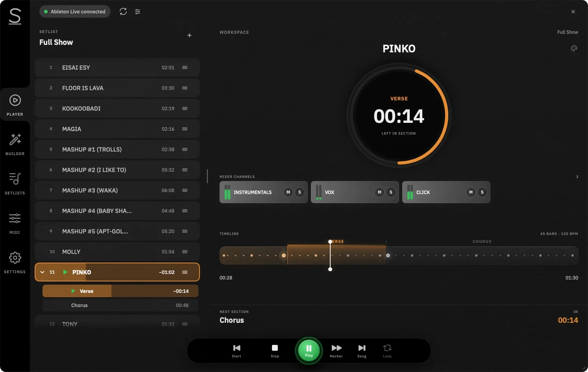Select song MAGIA
The height and width of the screenshot is (372, 588).
[117, 129]
